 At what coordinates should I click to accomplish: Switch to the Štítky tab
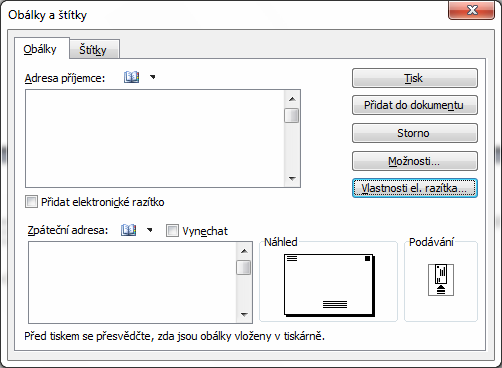[x=93, y=50]
